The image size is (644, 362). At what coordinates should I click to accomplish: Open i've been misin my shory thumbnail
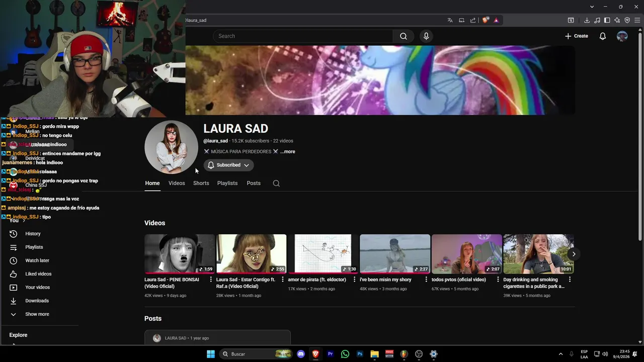point(395,254)
